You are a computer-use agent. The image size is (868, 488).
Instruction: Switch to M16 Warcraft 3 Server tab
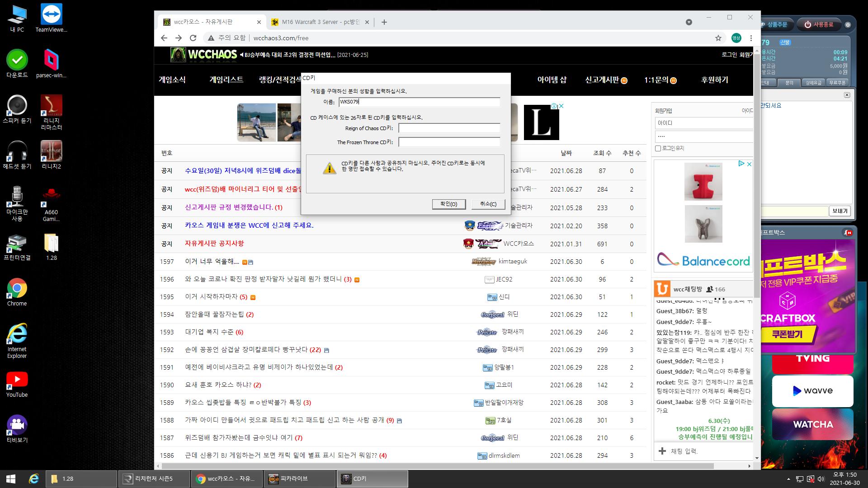320,22
